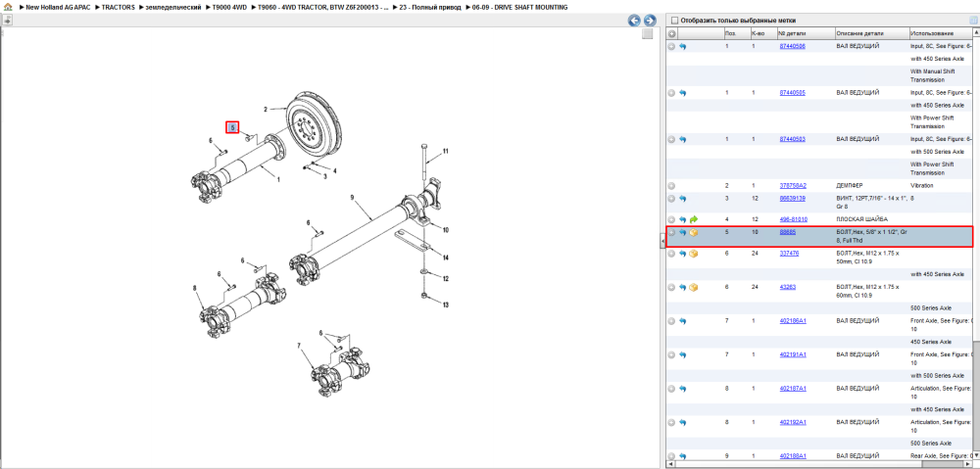
Task: Select callout 14 on the bracket plate
Action: point(446,258)
